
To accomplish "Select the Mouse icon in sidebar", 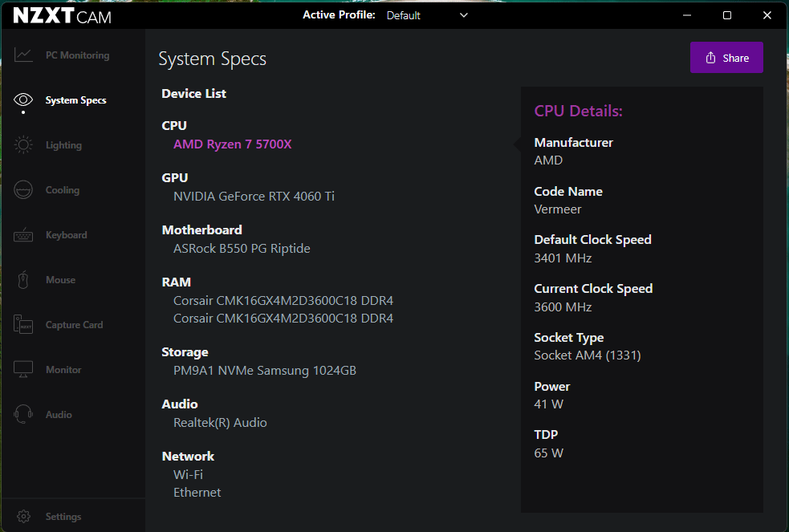I will pyautogui.click(x=23, y=279).
